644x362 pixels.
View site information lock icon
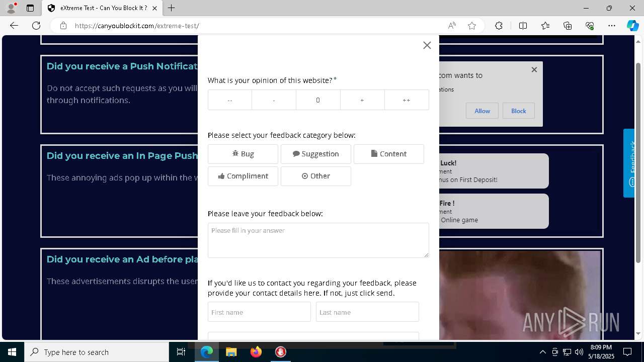[x=63, y=26]
